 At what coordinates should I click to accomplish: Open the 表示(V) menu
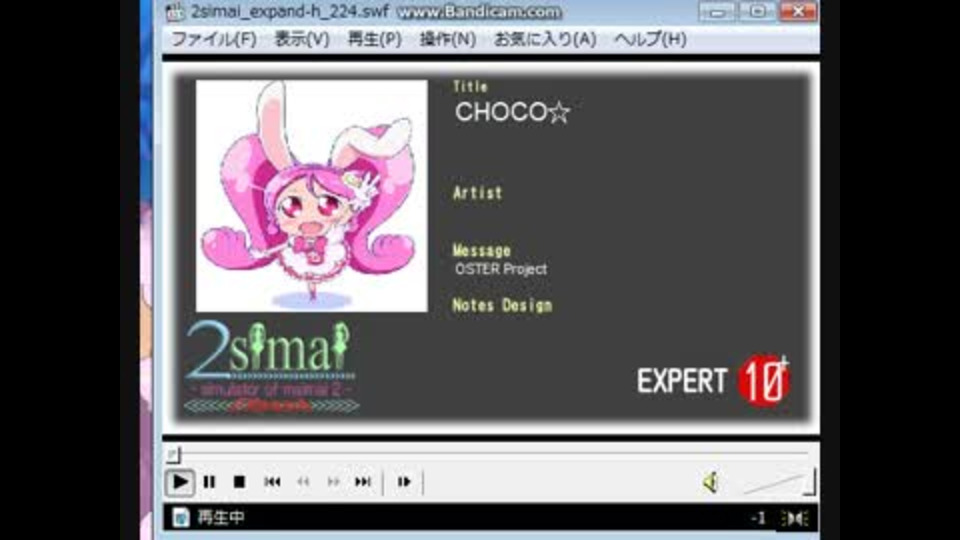302,39
